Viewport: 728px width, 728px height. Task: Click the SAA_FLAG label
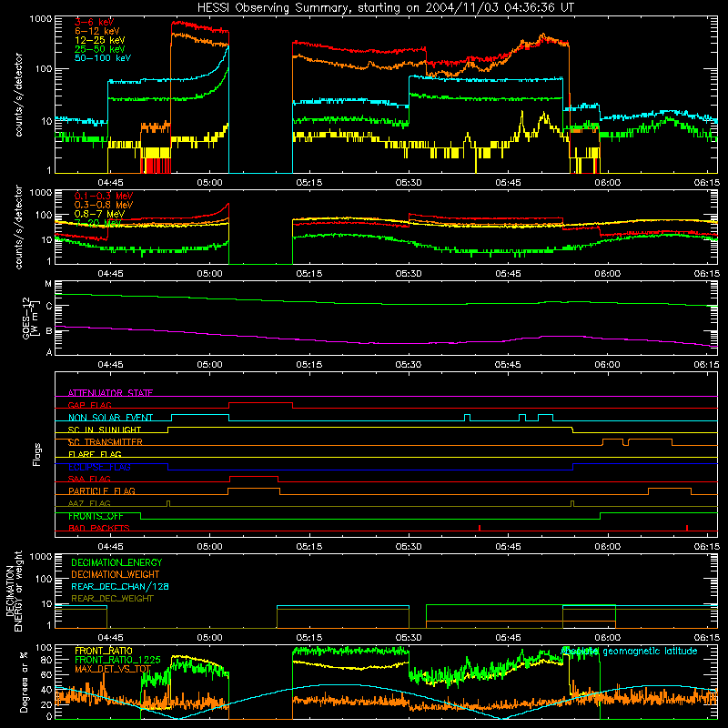pyautogui.click(x=89, y=479)
